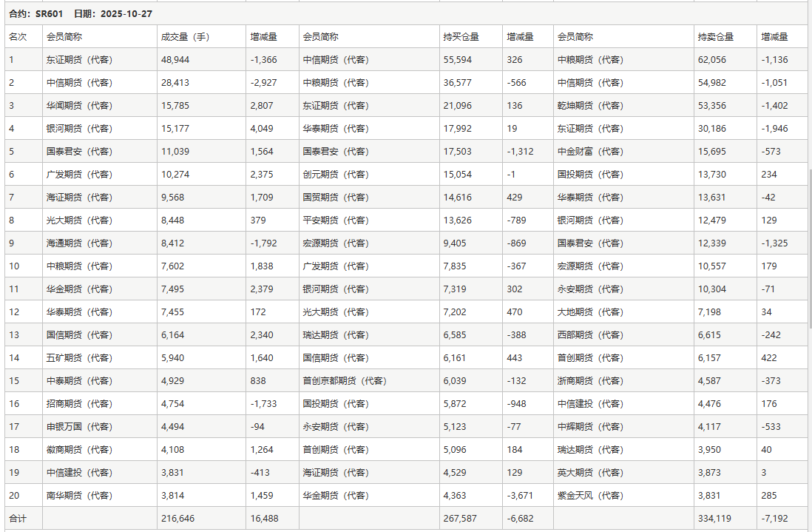Click the short position value 62,056
This screenshot has width=812, height=532.
(711, 60)
